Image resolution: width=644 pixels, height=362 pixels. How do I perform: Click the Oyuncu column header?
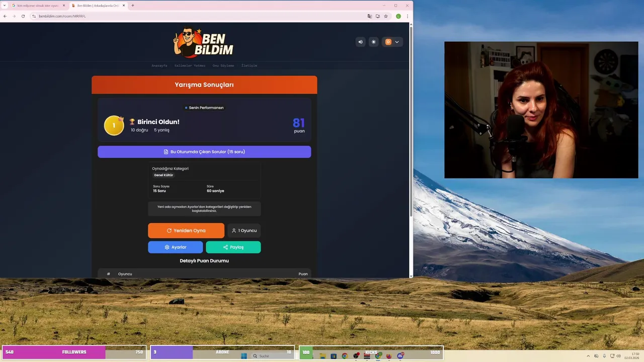pyautogui.click(x=125, y=274)
